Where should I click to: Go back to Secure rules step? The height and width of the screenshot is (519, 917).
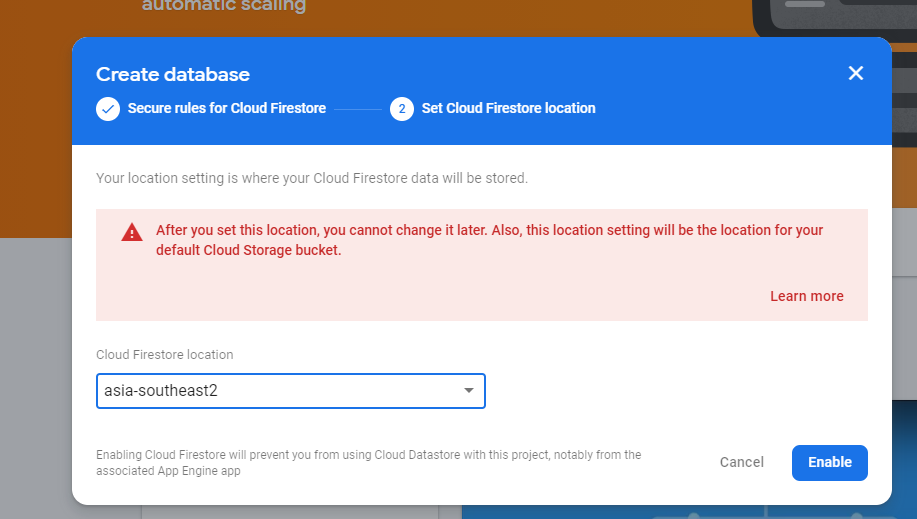pyautogui.click(x=226, y=108)
